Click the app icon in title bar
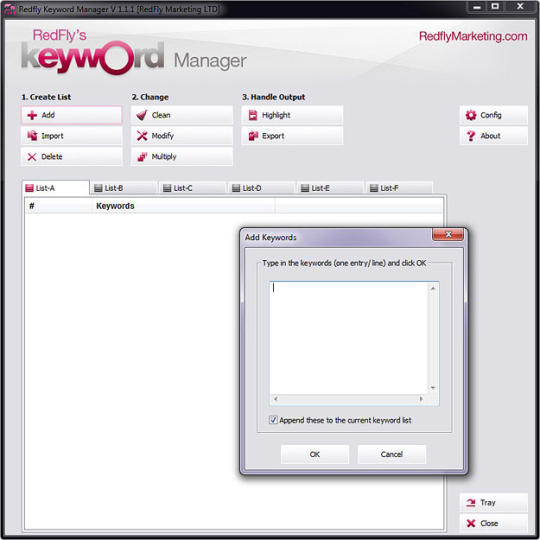The image size is (540, 540). tap(10, 9)
